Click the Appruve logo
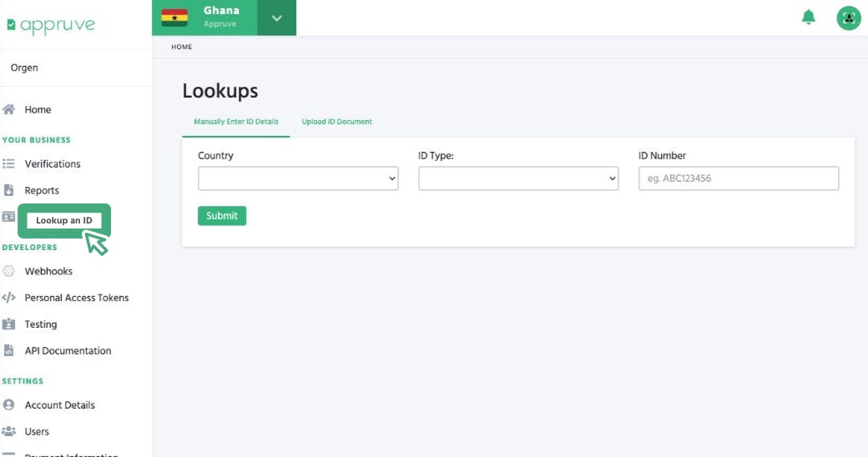The image size is (868, 457). tap(51, 25)
